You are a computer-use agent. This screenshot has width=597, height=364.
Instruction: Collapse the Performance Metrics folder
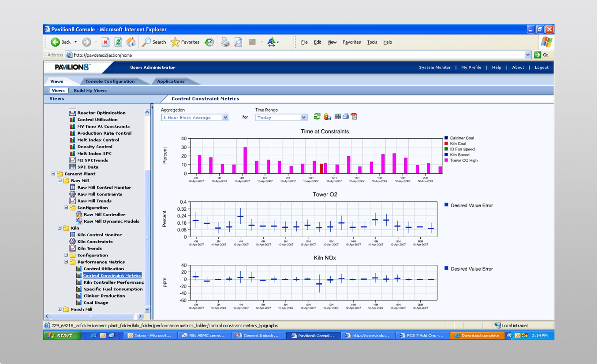[x=66, y=261]
